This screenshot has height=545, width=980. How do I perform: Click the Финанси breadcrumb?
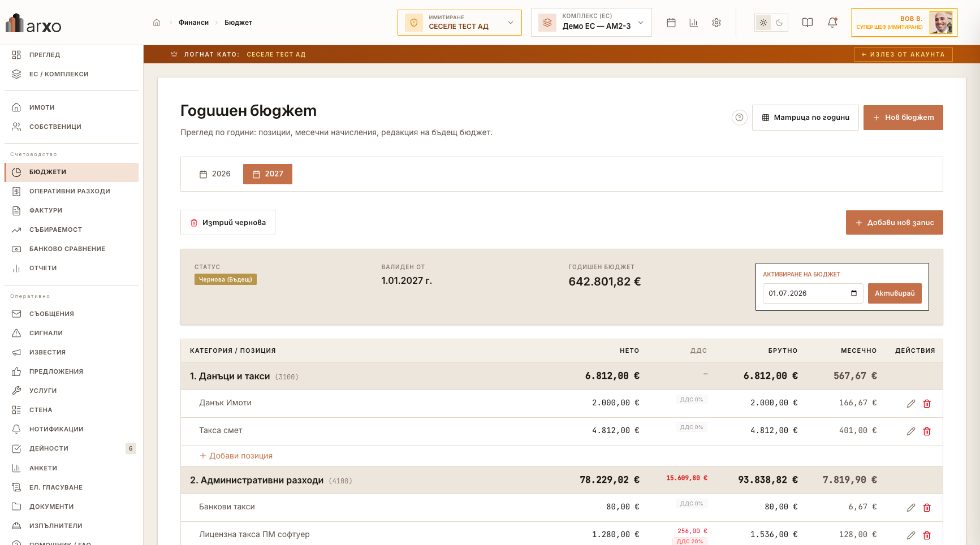pyautogui.click(x=193, y=23)
